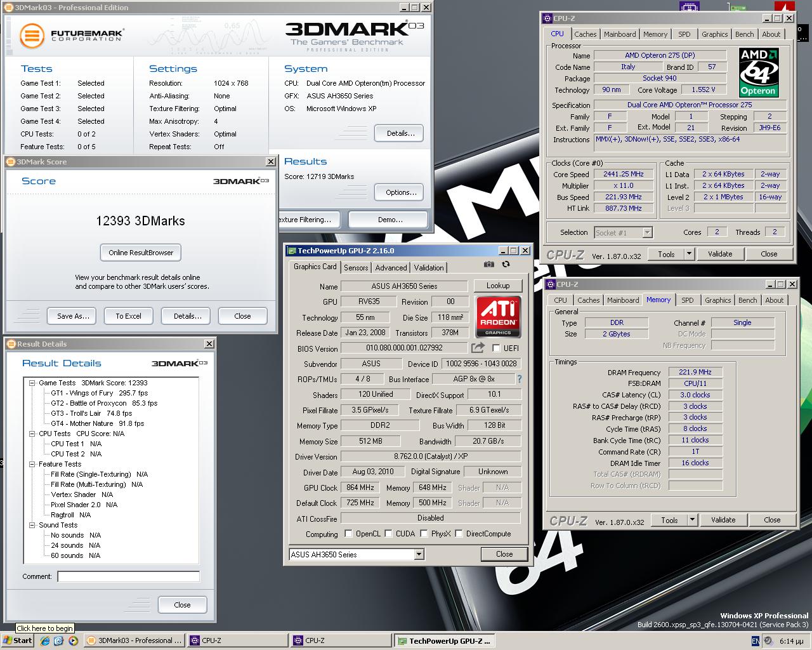
Task: Open Caches tab in top CPU-Z window
Action: (586, 34)
